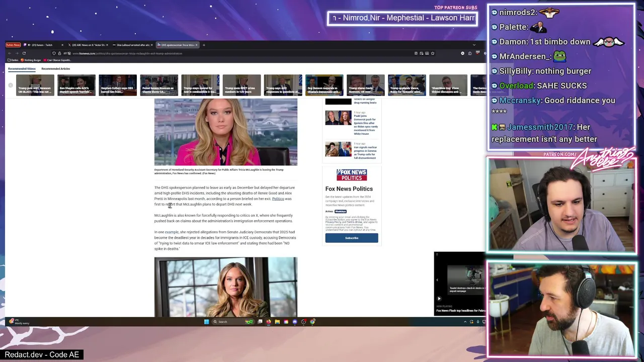Open the Firefox account icon in toolbar
The image size is (644, 362).
point(462,53)
